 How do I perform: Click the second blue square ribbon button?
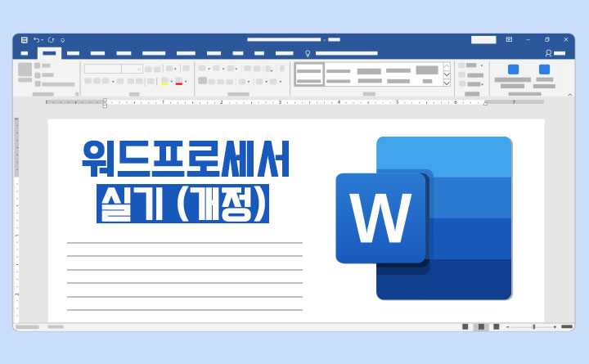click(544, 70)
